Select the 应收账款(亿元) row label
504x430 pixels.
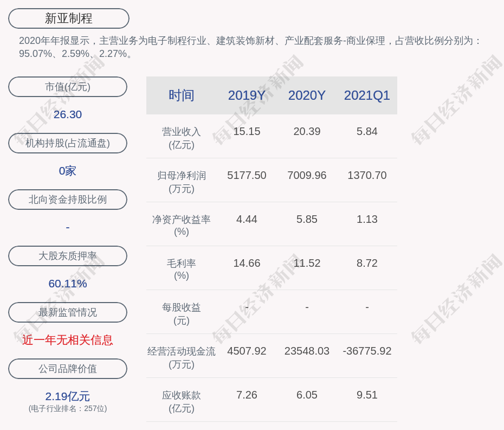[x=182, y=401]
